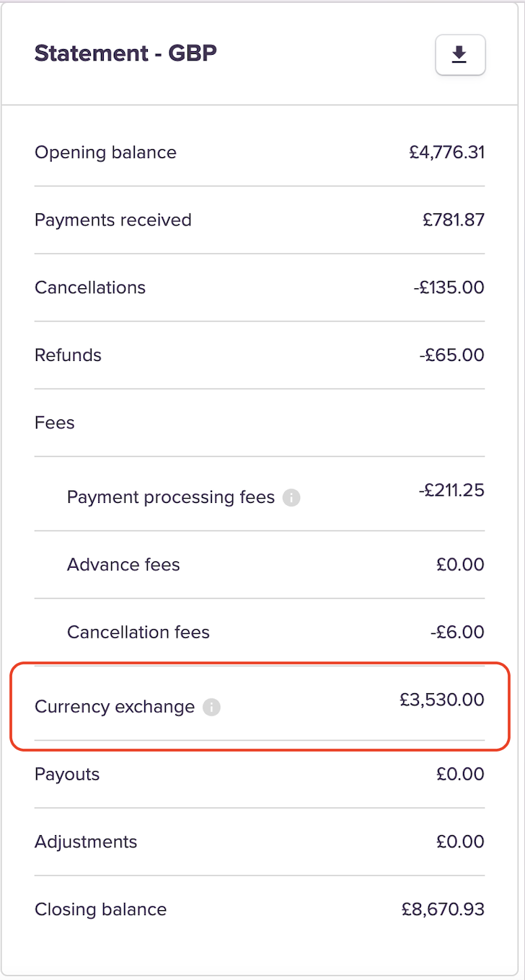Click info icon beside Payment processing fees

pos(291,497)
